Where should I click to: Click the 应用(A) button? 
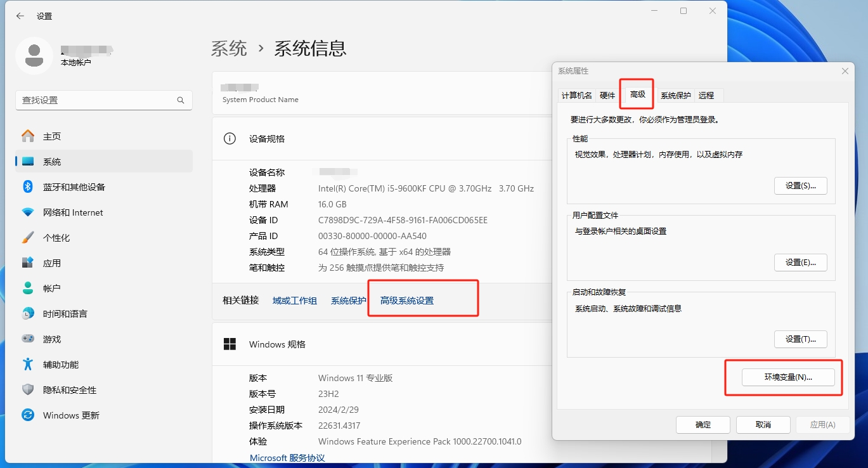[x=823, y=425]
